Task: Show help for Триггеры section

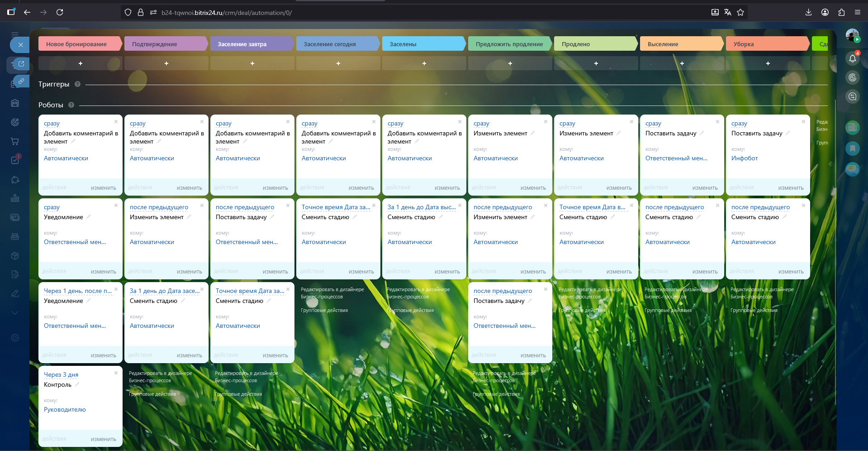Action: tap(77, 84)
